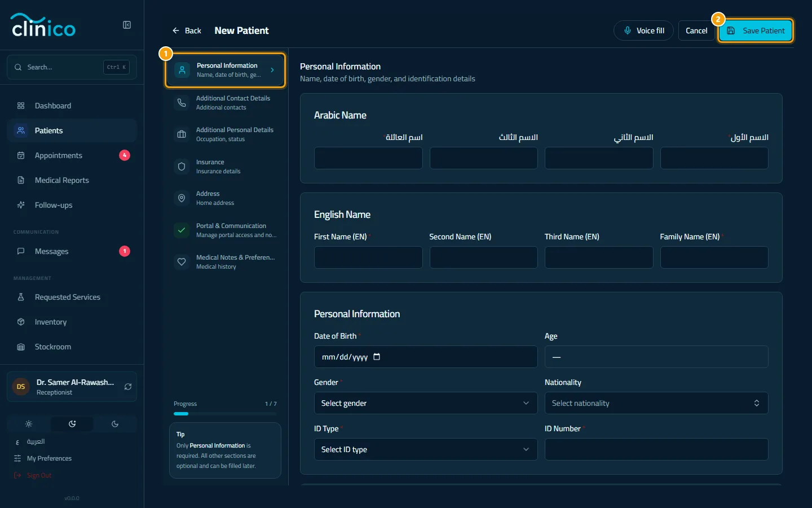Switch language to العربية

pos(36,441)
